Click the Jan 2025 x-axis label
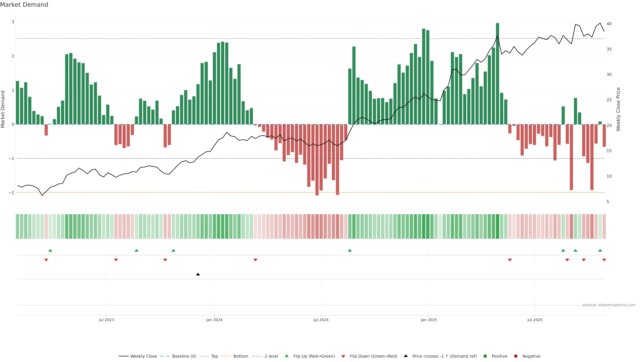Image resolution: width=644 pixels, height=362 pixels. point(429,320)
